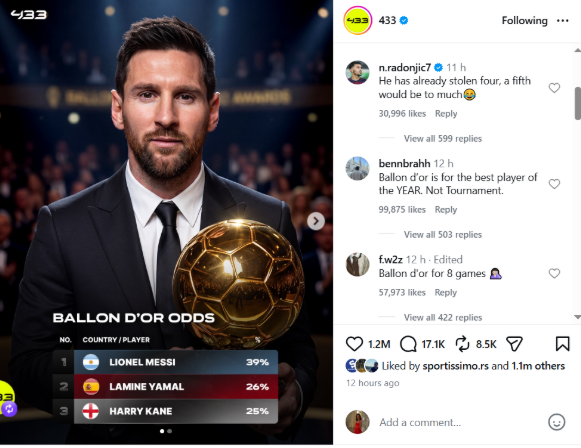Open the 433 profile avatar
The width and height of the screenshot is (581, 448).
[358, 20]
